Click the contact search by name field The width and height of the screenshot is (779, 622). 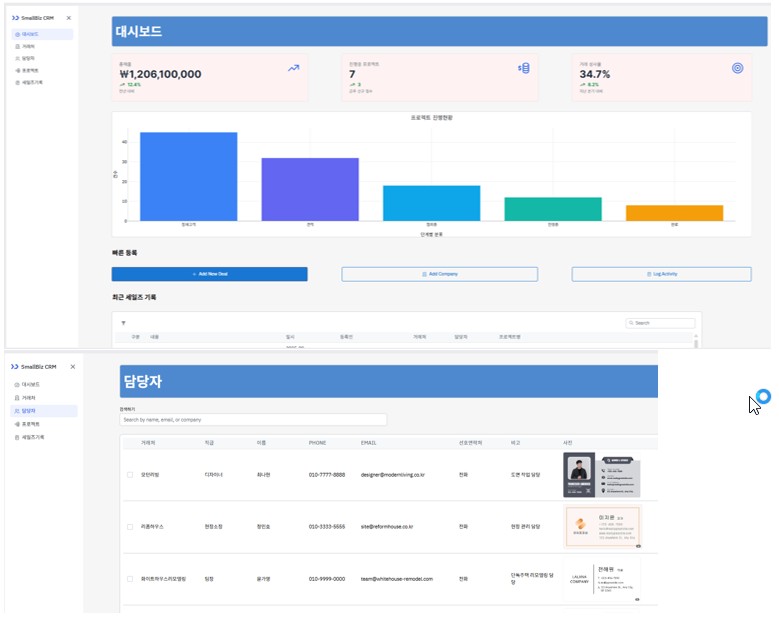(252, 420)
